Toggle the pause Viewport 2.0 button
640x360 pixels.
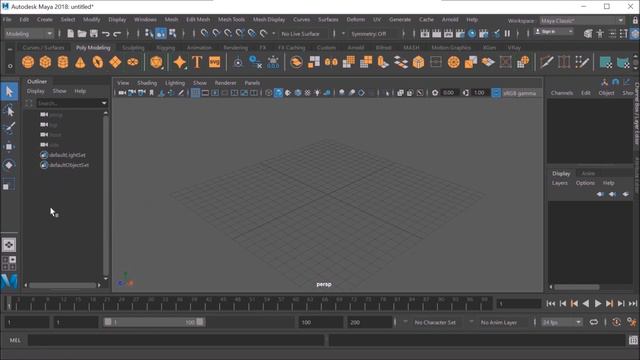click(x=507, y=33)
